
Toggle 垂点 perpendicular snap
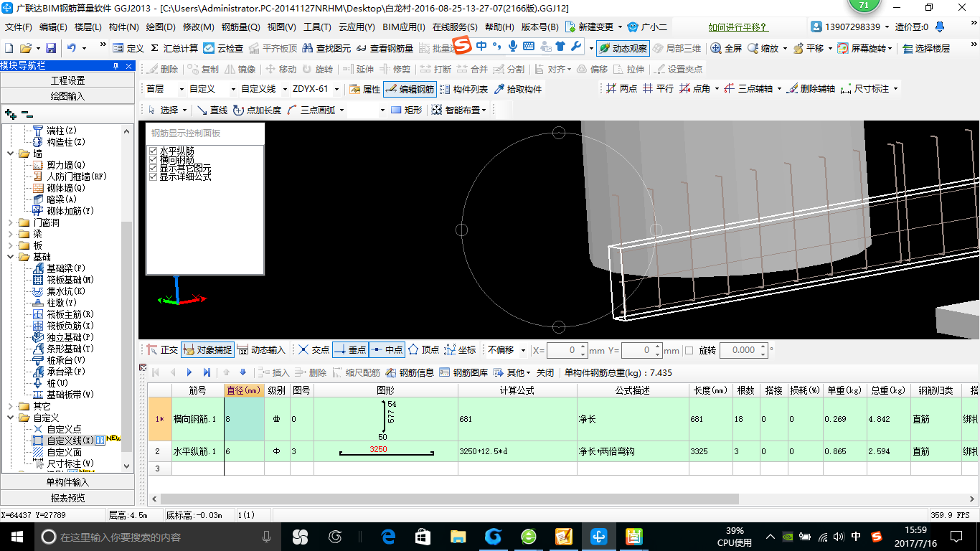[350, 350]
